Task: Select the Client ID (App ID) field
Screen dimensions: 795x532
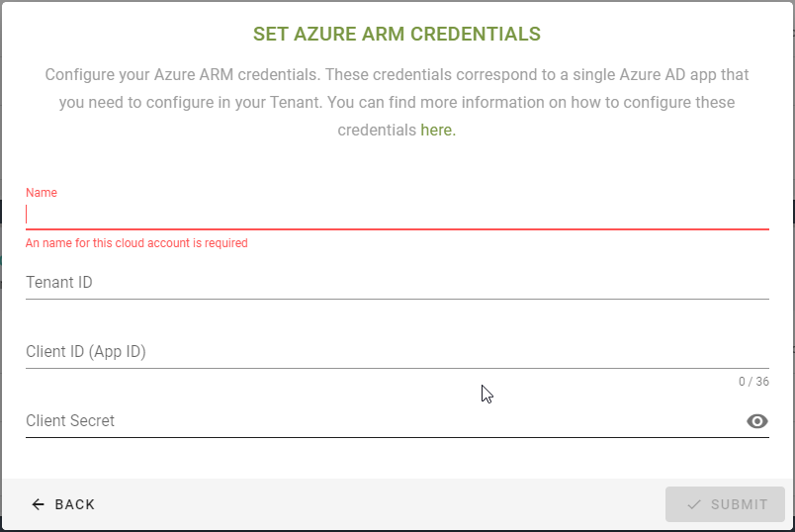Action: (x=396, y=352)
